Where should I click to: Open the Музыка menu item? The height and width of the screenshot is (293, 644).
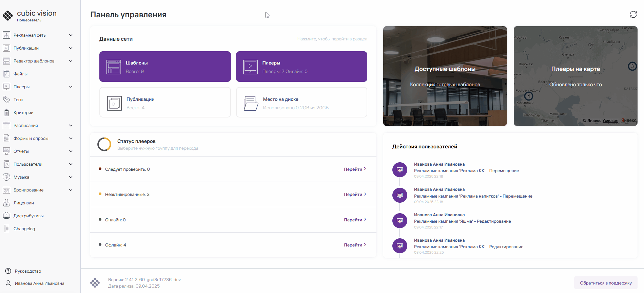point(21,177)
